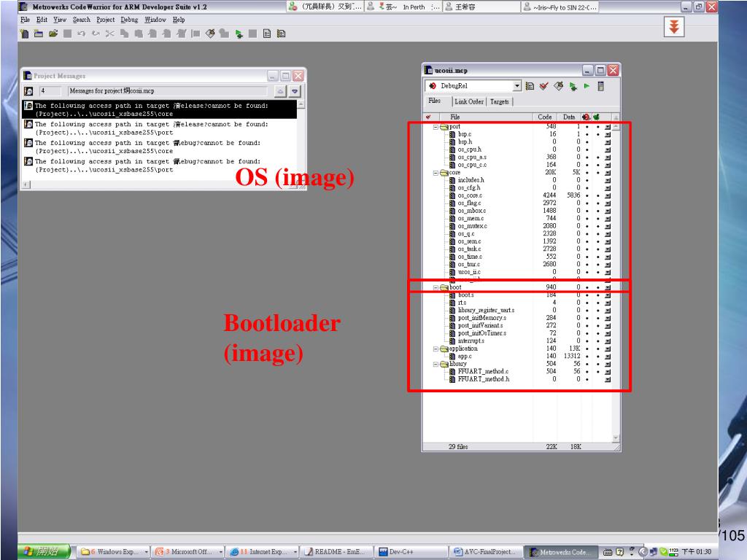
Task: Collapse the core folder
Action: 436,173
